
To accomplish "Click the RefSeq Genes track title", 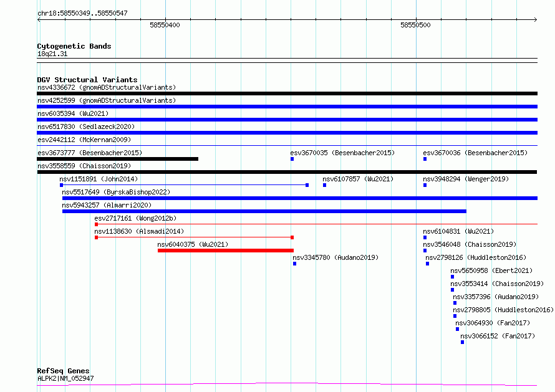I will tap(63, 371).
